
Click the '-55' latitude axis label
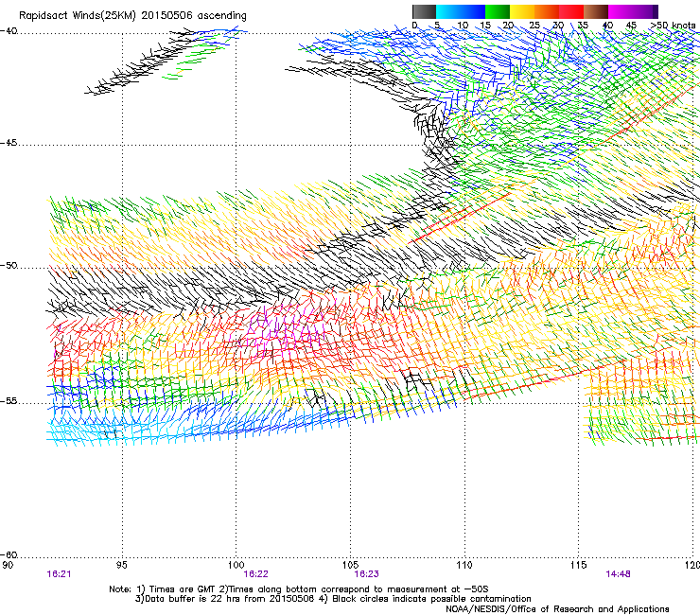tap(9, 401)
